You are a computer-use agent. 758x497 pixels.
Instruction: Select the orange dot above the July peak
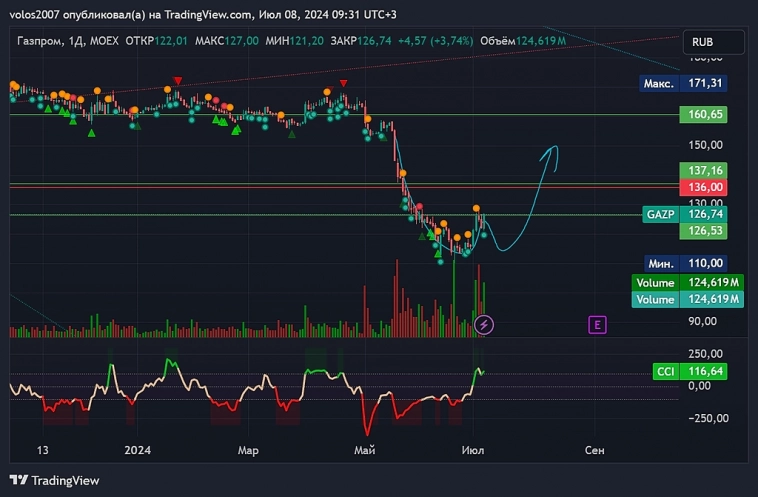click(476, 208)
